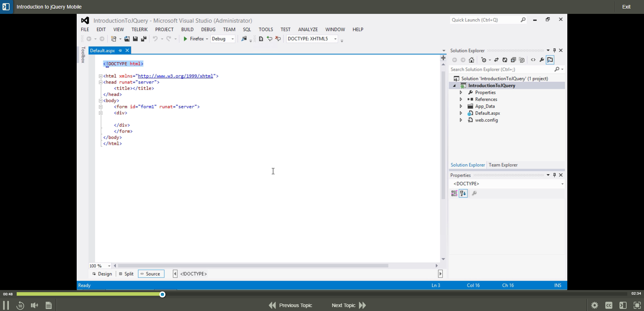Image resolution: width=644 pixels, height=311 pixels.
Task: Click Quick Launch search field
Action: click(x=485, y=20)
